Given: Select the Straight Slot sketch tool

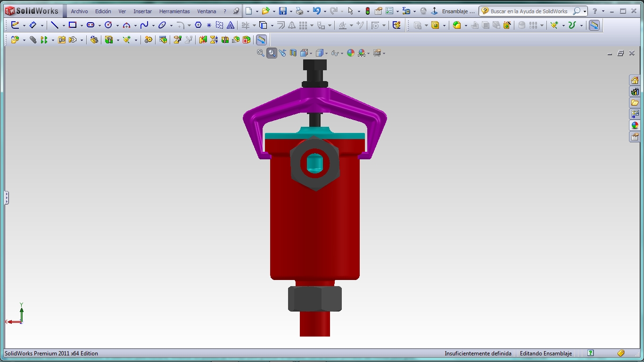Looking at the screenshot, I should (x=91, y=25).
